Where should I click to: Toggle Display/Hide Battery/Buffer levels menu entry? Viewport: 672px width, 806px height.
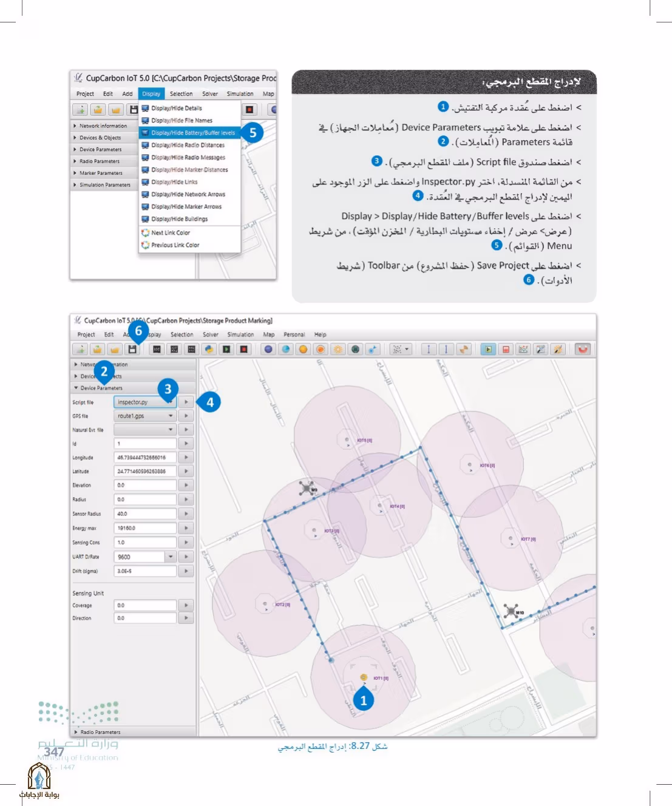click(x=190, y=133)
